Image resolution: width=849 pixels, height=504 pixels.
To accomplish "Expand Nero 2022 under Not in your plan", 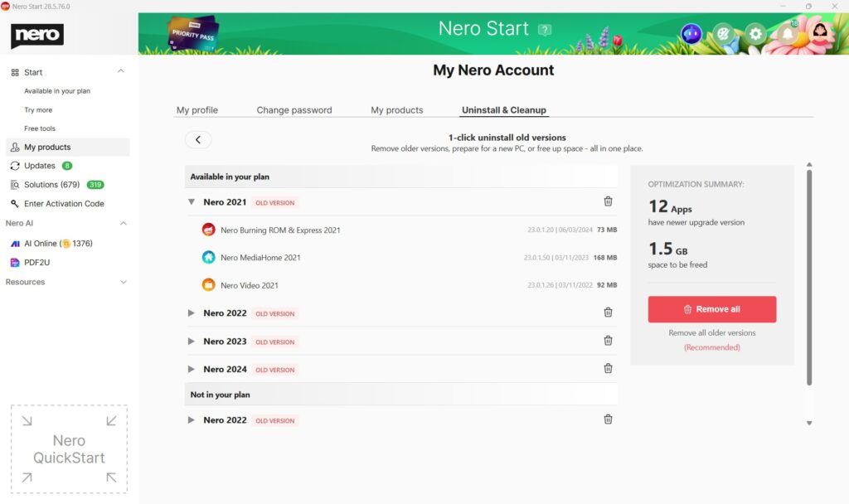I will tap(192, 420).
